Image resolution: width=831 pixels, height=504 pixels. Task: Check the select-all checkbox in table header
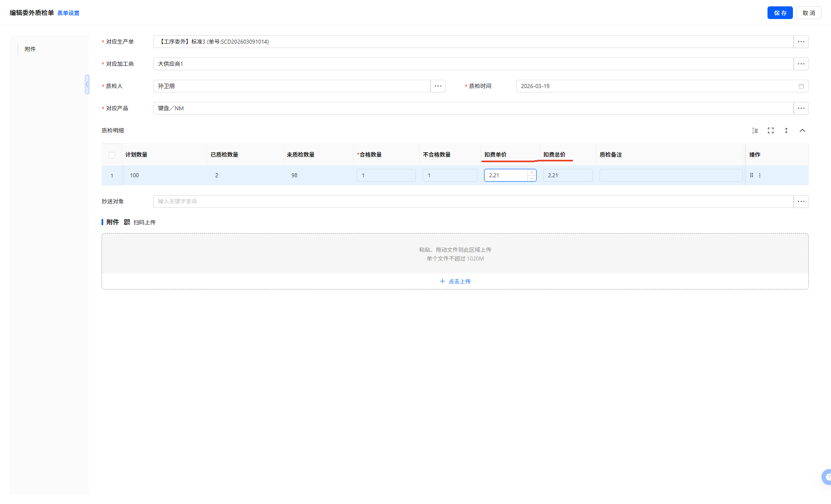[x=112, y=155]
